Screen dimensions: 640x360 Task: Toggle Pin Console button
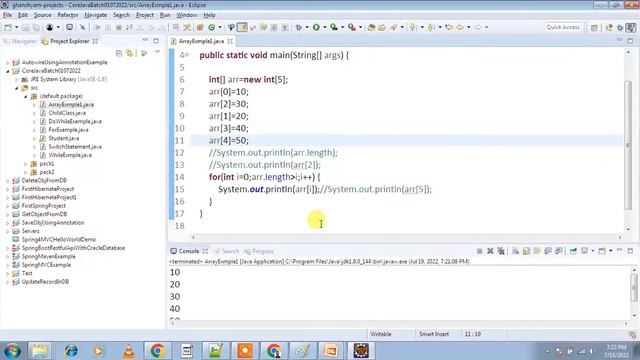(x=573, y=251)
